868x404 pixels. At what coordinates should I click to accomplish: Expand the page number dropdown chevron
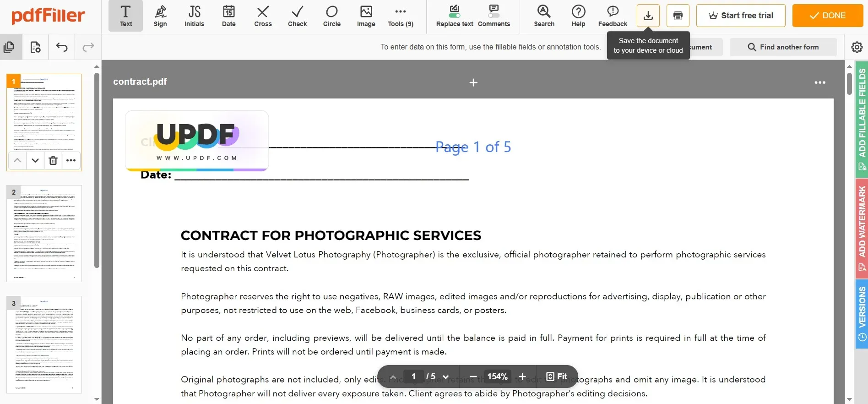pyautogui.click(x=445, y=377)
